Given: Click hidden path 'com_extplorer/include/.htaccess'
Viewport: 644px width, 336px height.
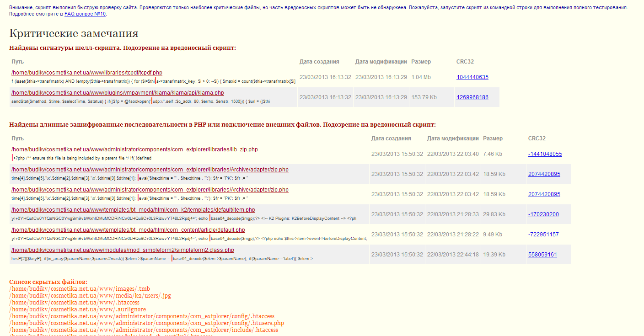Looking at the screenshot, I should (144, 330).
